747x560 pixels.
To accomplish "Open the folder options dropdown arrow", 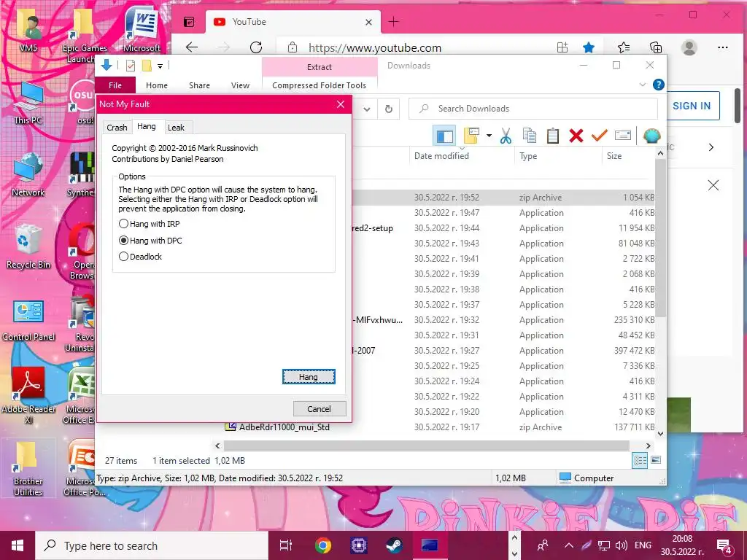I will 489,136.
